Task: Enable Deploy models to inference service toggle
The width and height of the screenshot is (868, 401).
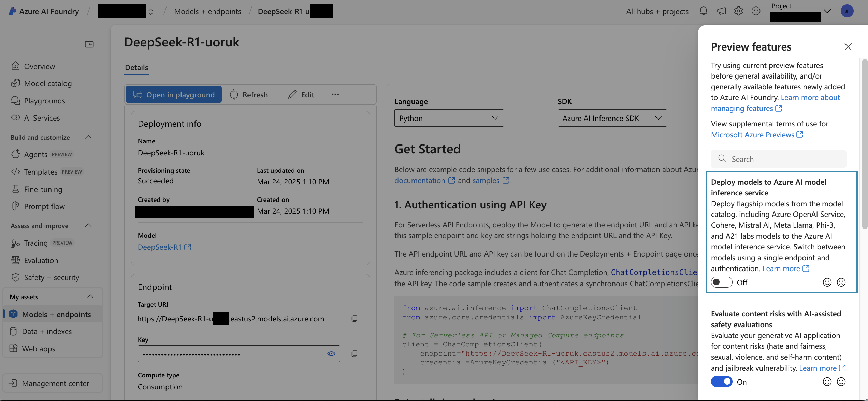Action: [721, 282]
